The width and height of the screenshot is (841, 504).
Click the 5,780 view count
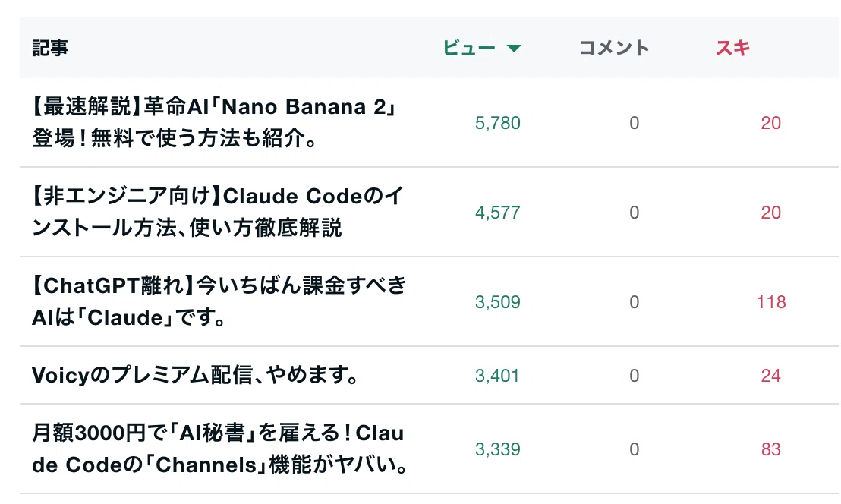point(498,123)
